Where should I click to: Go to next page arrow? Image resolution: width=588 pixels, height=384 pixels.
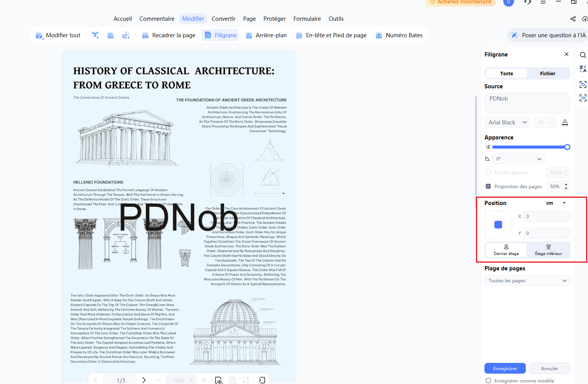(144, 380)
